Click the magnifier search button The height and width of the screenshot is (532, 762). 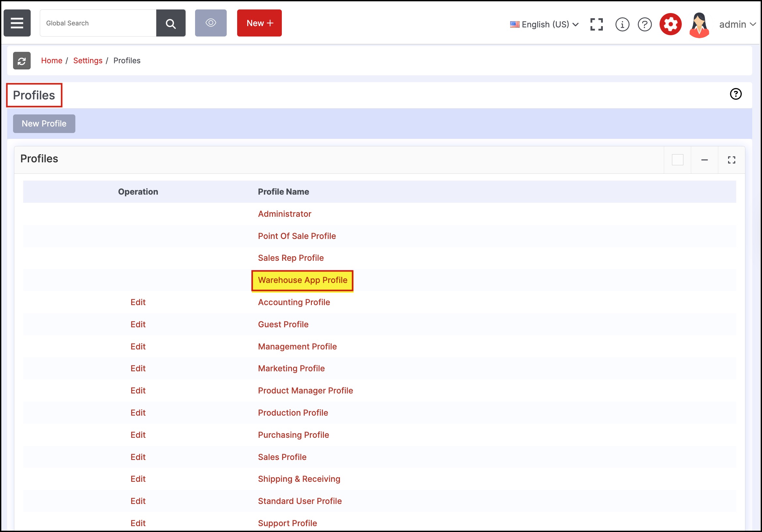pyautogui.click(x=171, y=23)
